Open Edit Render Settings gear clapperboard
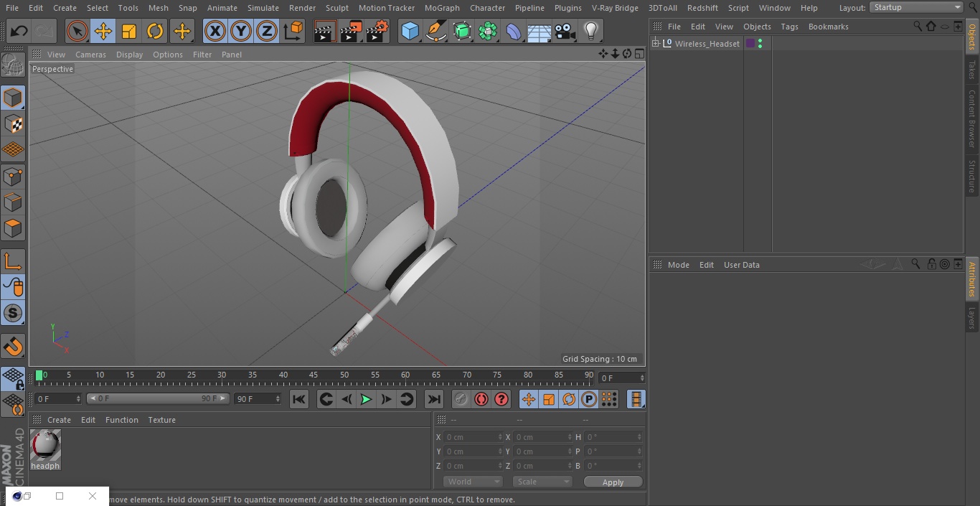 pyautogui.click(x=377, y=31)
